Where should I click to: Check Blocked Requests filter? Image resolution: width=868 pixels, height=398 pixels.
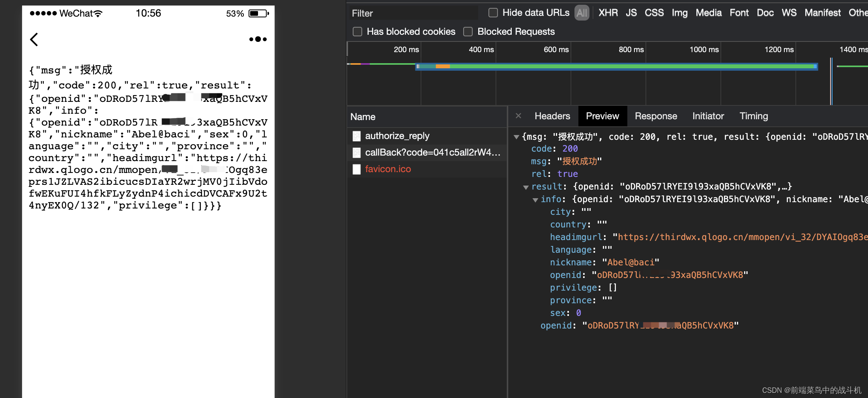468,32
